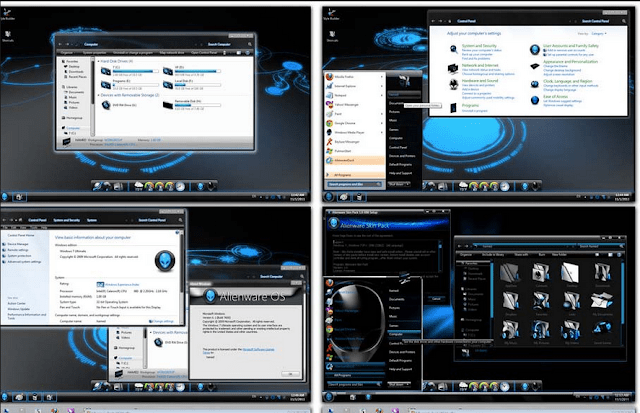Click Include in library in dark Explorer toolbar
The height and width of the screenshot is (413, 640).
tap(493, 254)
